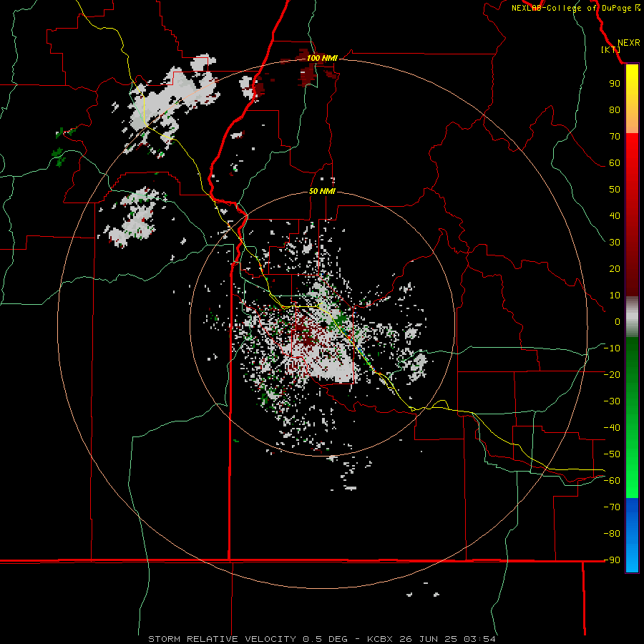Viewport: 644px width, 644px height.
Task: Click the 10 value on velocity scale
Action: pyautogui.click(x=615, y=296)
